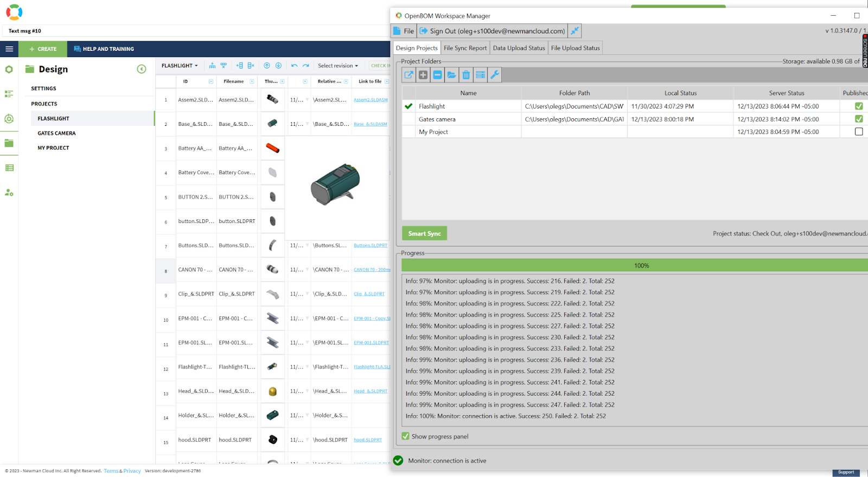
Task: Click the add column toolbar icon
Action: 239,66
